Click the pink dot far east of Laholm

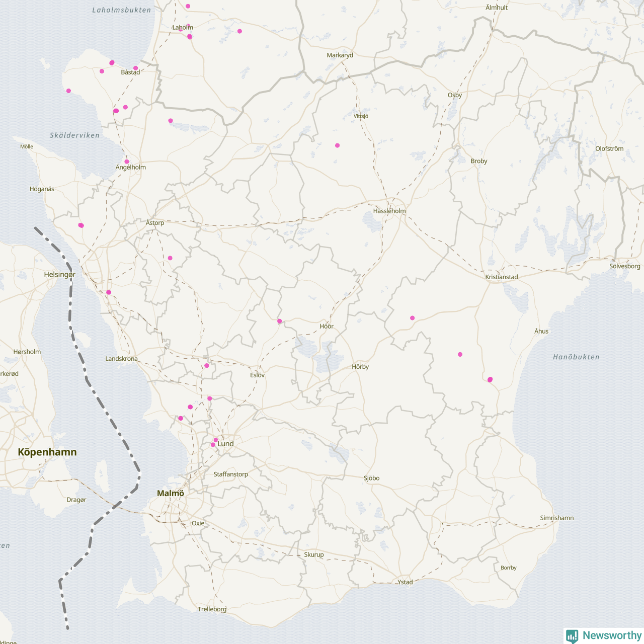pos(239,31)
